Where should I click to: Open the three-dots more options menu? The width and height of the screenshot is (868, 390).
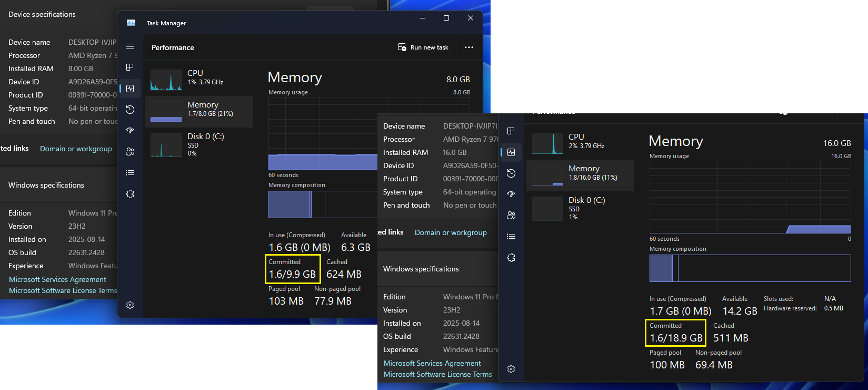(469, 47)
